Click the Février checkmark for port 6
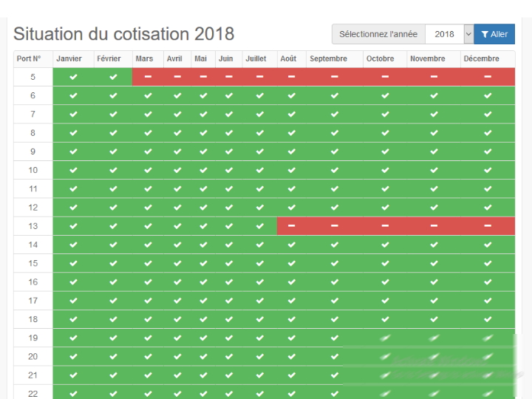The width and height of the screenshot is (532, 399). 113,95
